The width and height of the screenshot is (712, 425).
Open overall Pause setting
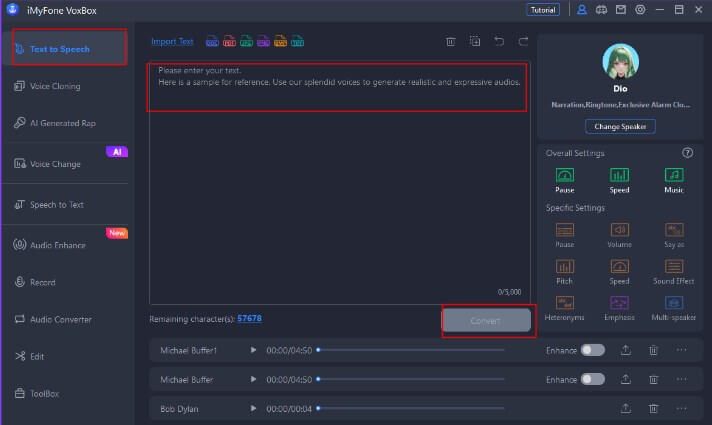(x=564, y=180)
